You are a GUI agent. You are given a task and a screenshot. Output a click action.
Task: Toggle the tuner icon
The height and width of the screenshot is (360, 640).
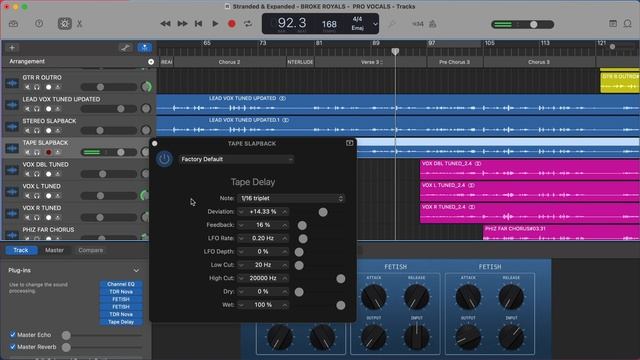(392, 24)
